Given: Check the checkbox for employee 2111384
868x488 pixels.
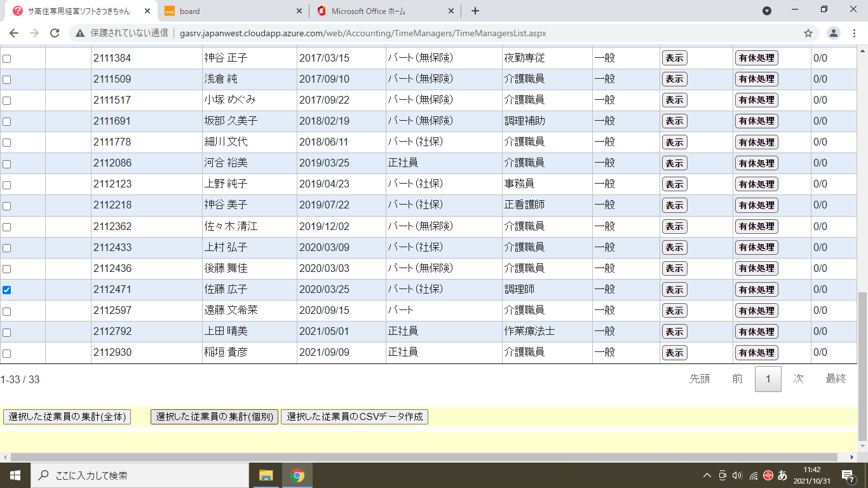Looking at the screenshot, I should tap(7, 58).
